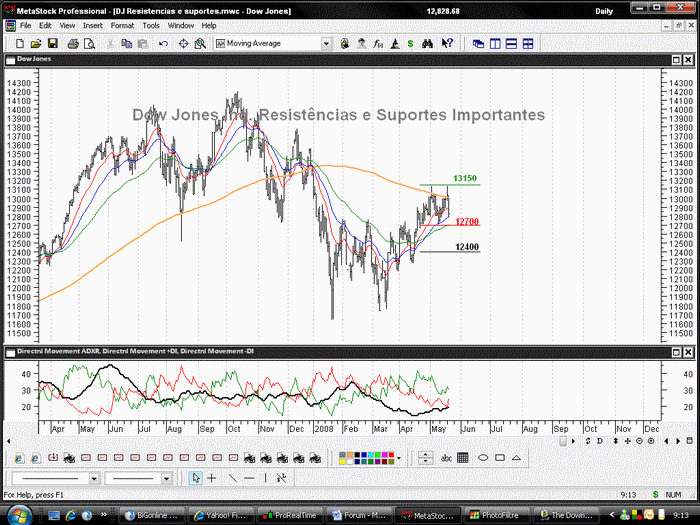Click the What's This help pointer icon
The height and width of the screenshot is (525, 700).
447,44
